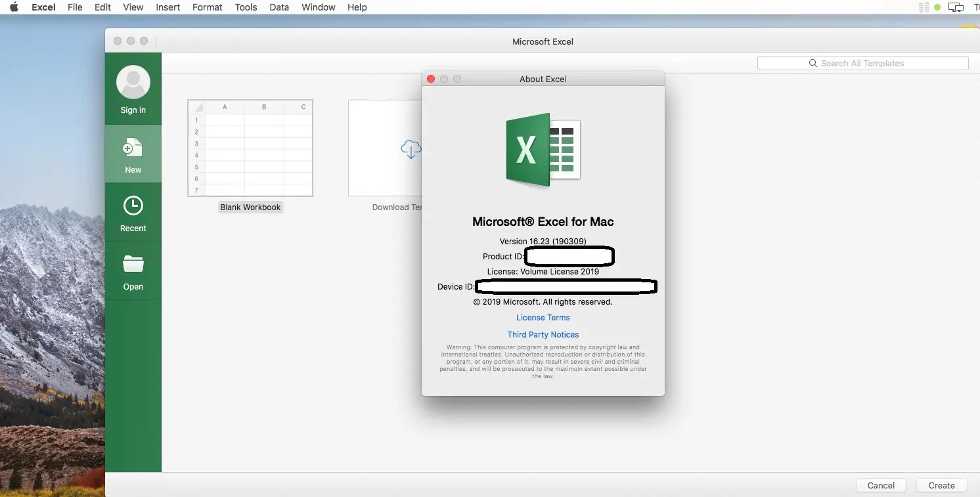Open the Tools menu
This screenshot has width=980, height=497.
click(246, 7)
